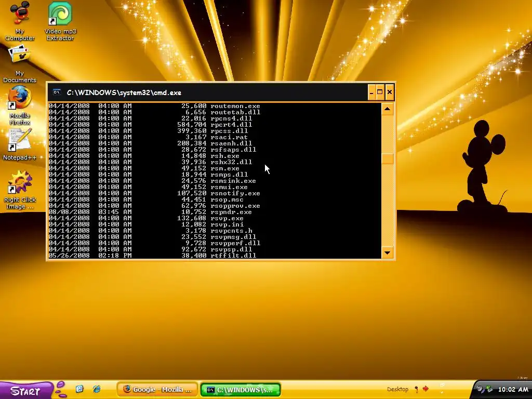
Task: Click rsmui.exe in the listing
Action: [x=229, y=187]
